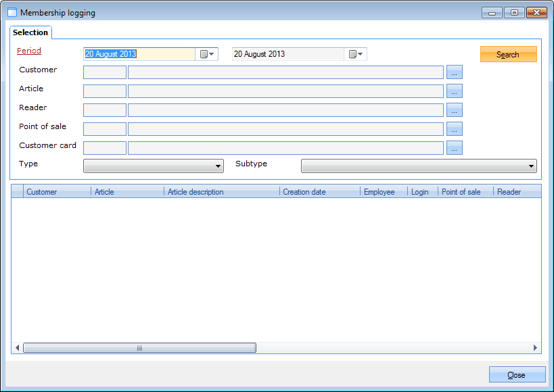This screenshot has width=554, height=392.
Task: Select the Selection tab
Action: tap(30, 32)
